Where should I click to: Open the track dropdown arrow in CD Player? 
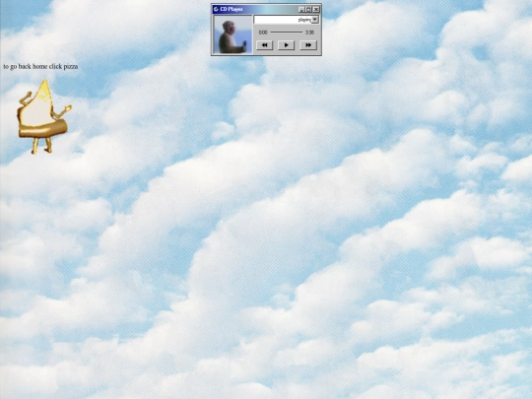click(315, 20)
